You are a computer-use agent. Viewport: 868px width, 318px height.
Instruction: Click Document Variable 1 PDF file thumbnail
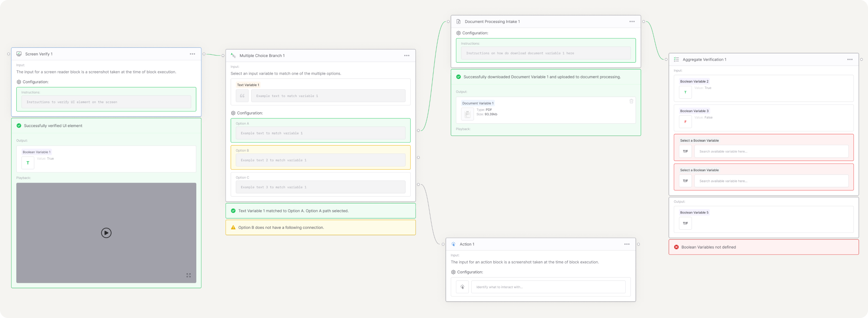(x=467, y=114)
